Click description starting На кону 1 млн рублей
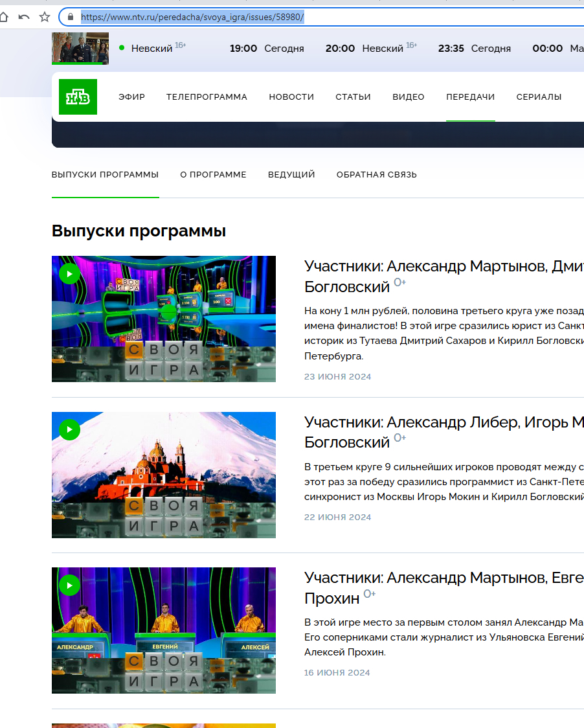This screenshot has width=584, height=728. click(x=444, y=334)
